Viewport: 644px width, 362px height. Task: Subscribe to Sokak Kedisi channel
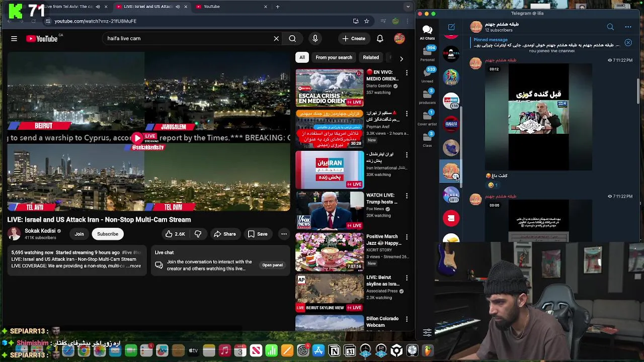coord(108,234)
